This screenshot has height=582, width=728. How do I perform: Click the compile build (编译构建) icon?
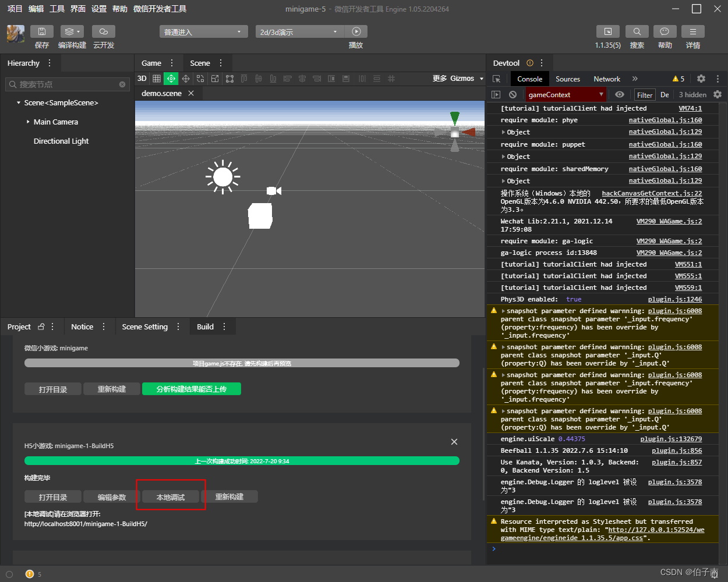pos(72,31)
